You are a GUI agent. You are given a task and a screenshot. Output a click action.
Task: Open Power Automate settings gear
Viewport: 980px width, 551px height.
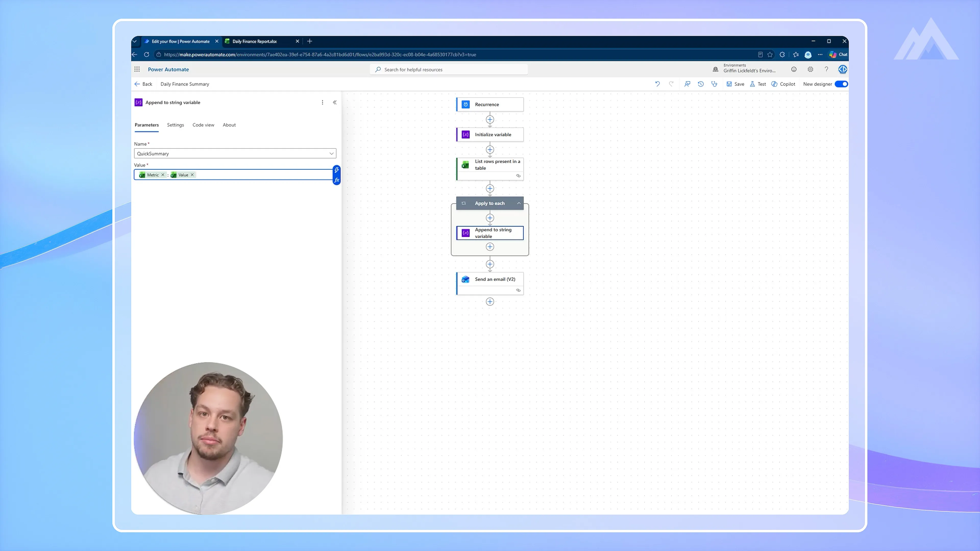pyautogui.click(x=810, y=69)
